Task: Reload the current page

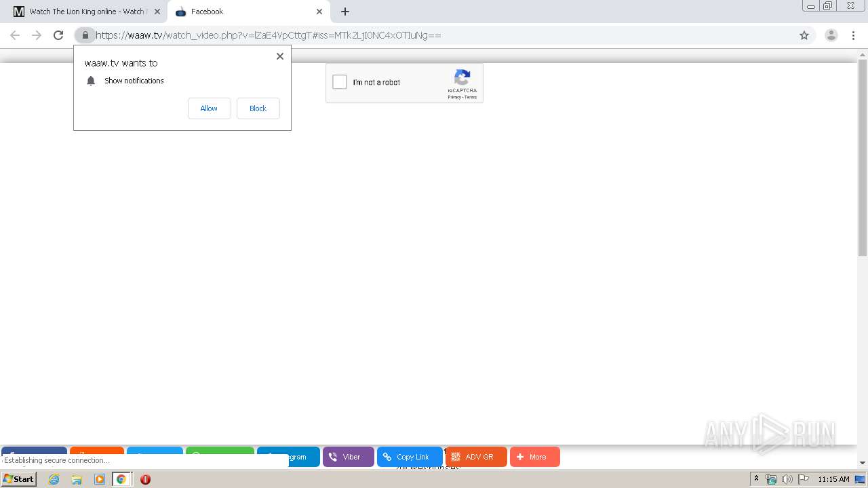Action: pyautogui.click(x=58, y=35)
